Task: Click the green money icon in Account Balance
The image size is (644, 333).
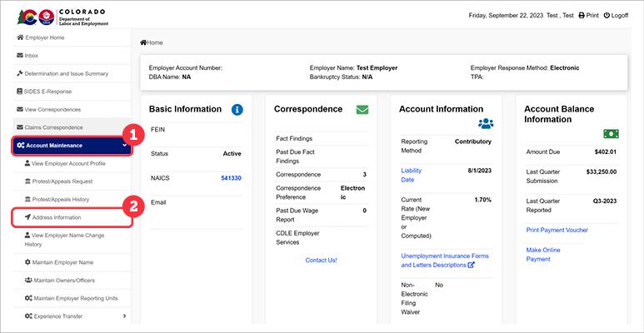Action: tap(612, 133)
